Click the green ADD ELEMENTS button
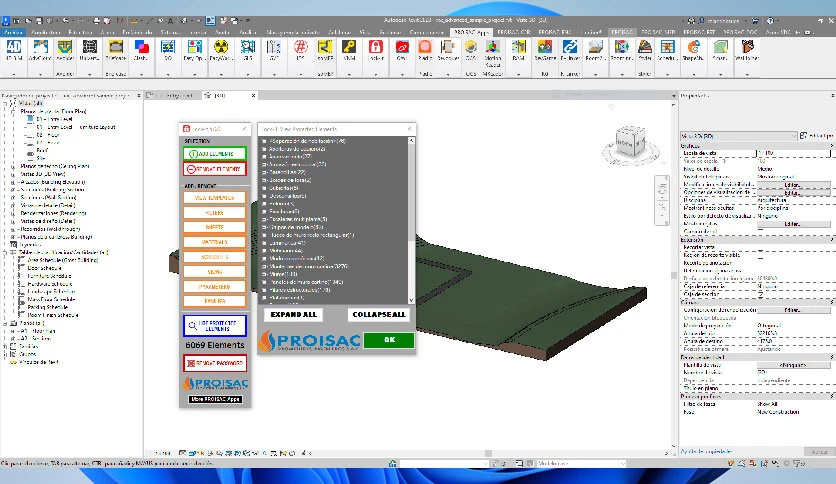The image size is (836, 484). pyautogui.click(x=214, y=154)
